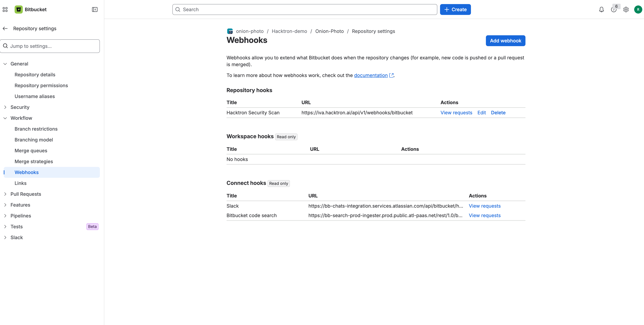View requests for Bitbucket code search

pyautogui.click(x=485, y=215)
